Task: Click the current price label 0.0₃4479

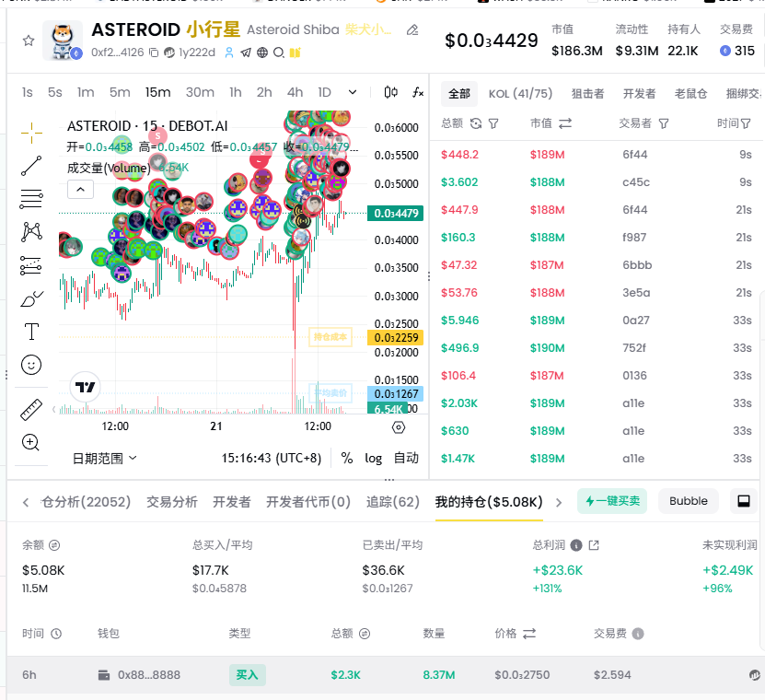Action: (x=395, y=214)
